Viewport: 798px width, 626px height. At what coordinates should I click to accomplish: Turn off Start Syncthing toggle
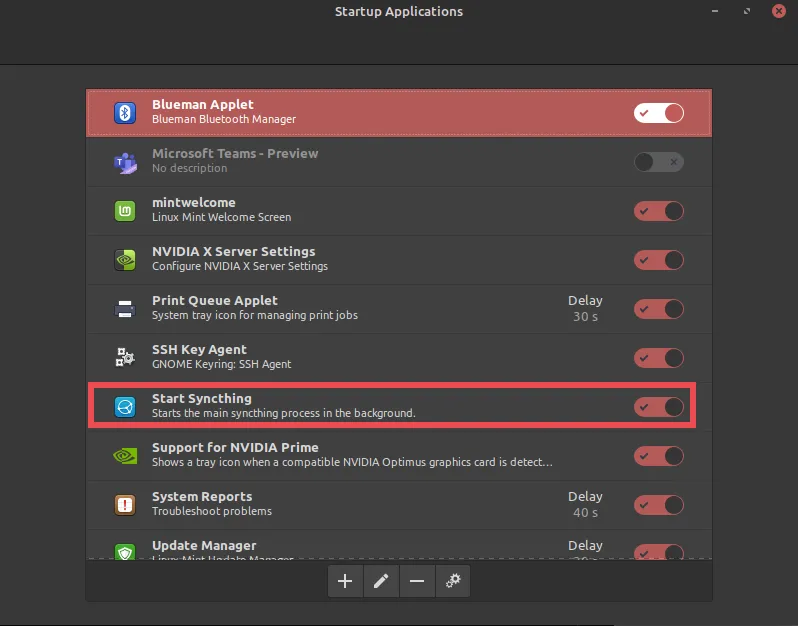(658, 406)
